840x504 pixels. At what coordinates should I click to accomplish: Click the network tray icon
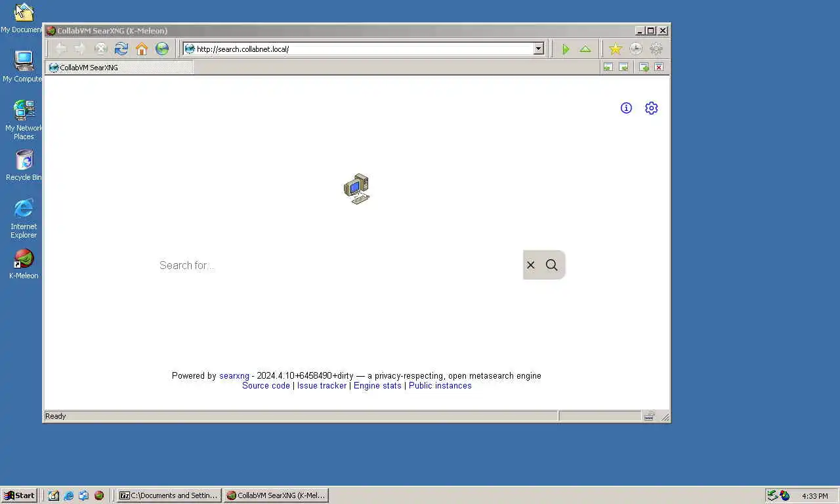pos(773,495)
